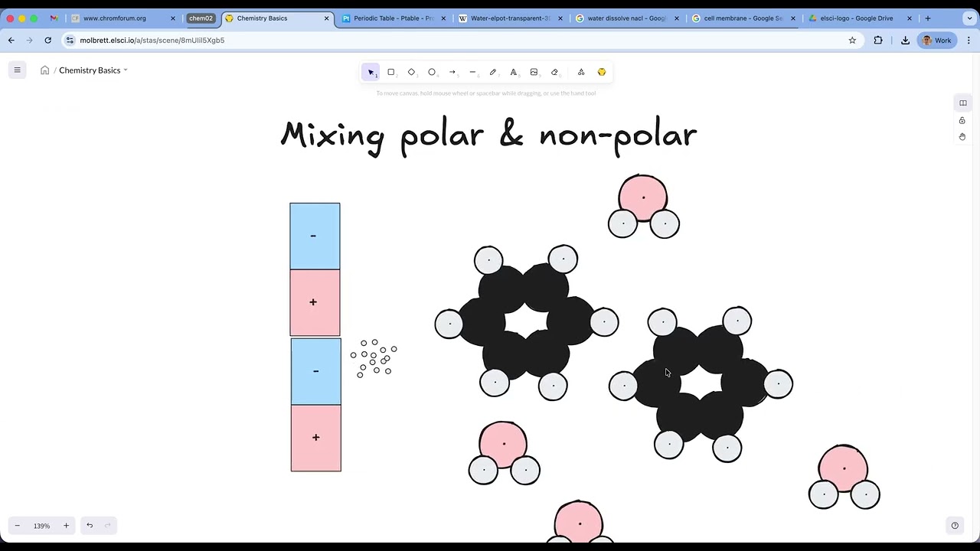This screenshot has width=980, height=551.
Task: Open the library sidebar book icon
Action: (962, 103)
